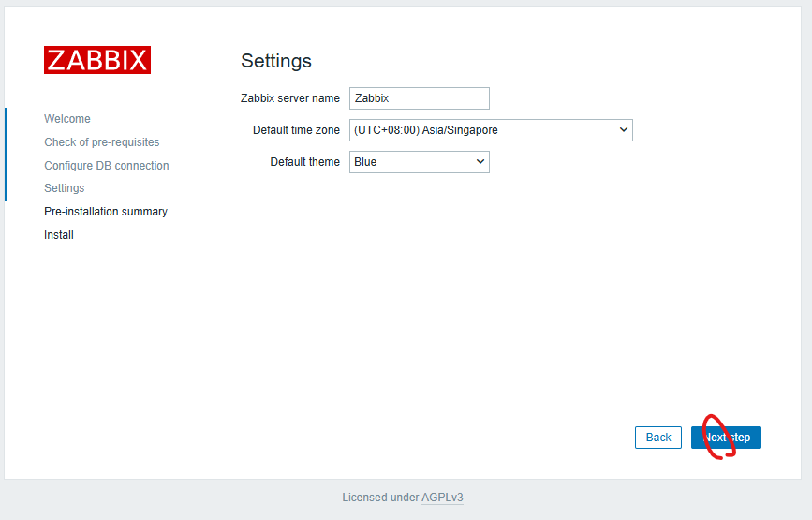Go back with the Back button
Viewport: 812px width, 520px height.
[x=658, y=438]
